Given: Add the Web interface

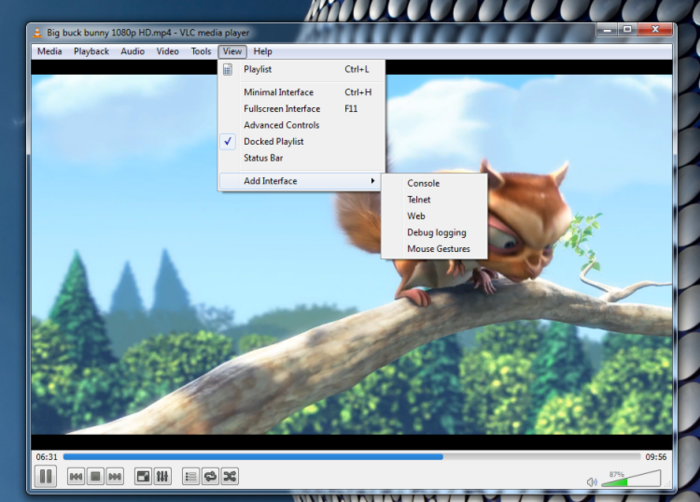Looking at the screenshot, I should (x=434, y=216).
